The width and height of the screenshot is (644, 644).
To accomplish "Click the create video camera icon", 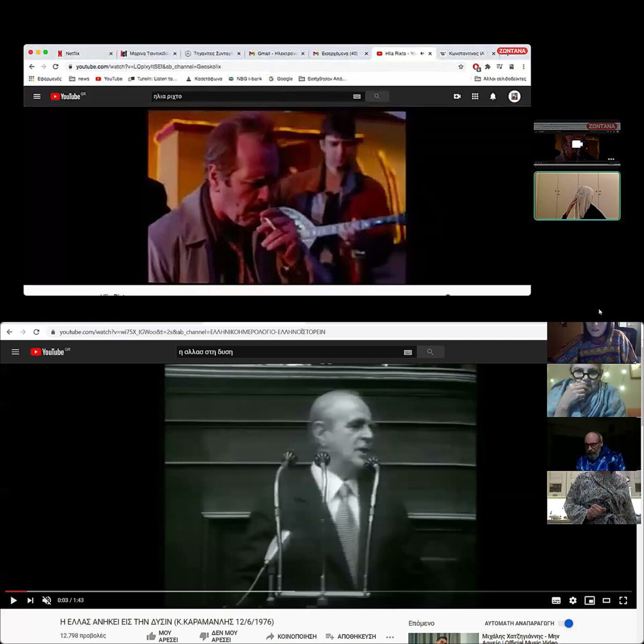I will (x=457, y=97).
